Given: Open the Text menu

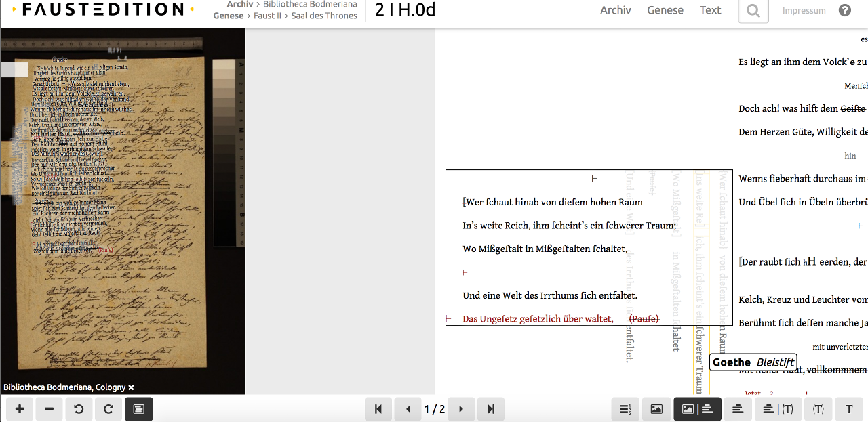Looking at the screenshot, I should [711, 10].
